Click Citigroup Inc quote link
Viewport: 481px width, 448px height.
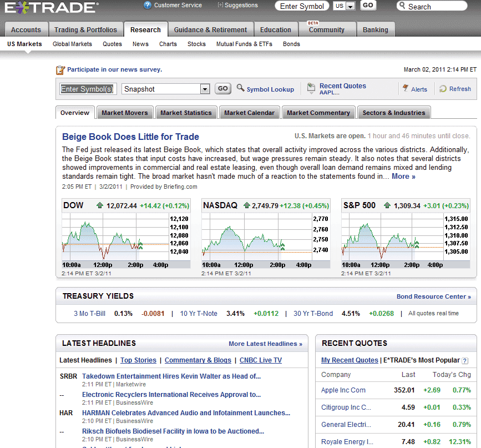[346, 407]
